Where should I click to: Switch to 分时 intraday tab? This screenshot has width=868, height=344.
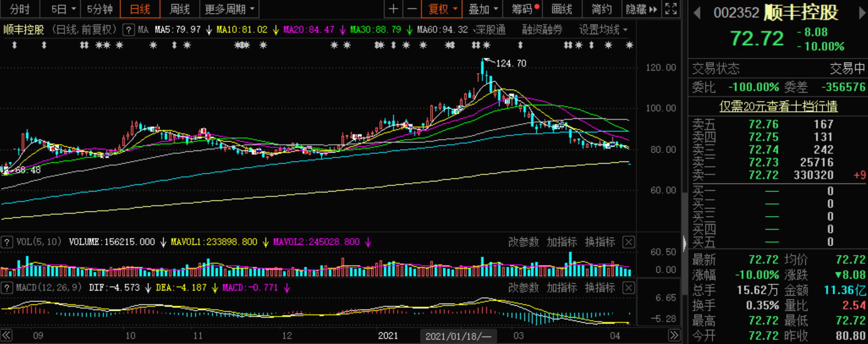20,9
